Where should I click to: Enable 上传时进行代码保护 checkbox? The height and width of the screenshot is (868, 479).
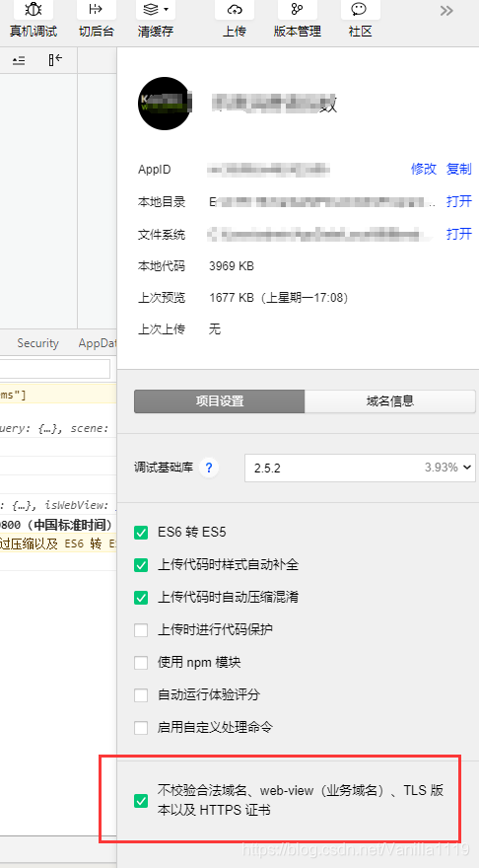click(141, 630)
